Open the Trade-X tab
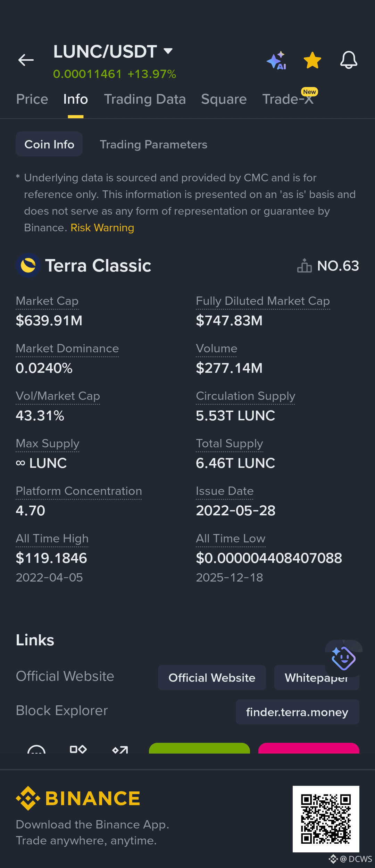Image resolution: width=375 pixels, height=868 pixels. (x=288, y=99)
